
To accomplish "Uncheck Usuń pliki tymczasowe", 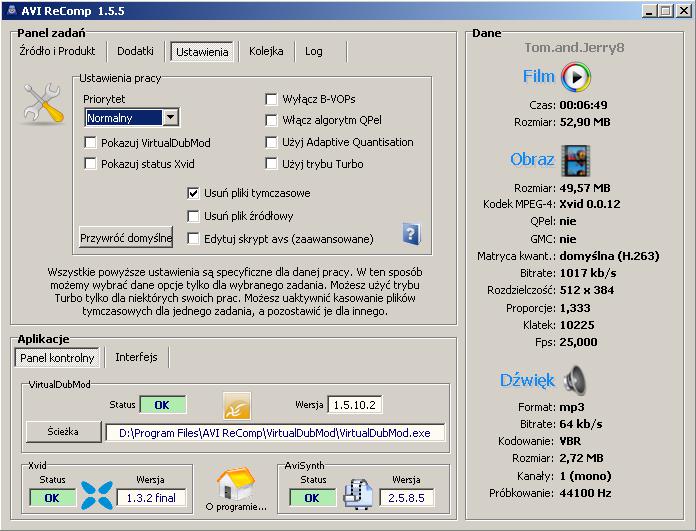I will [x=193, y=193].
